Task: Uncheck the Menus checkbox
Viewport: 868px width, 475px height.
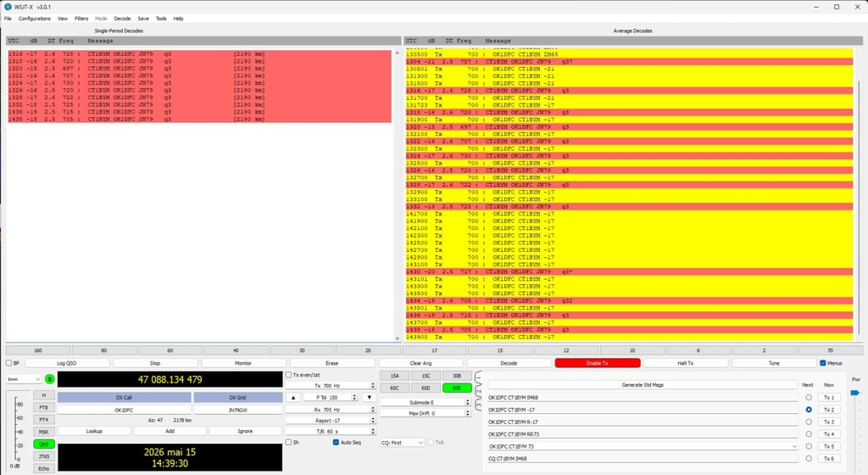Action: 822,363
